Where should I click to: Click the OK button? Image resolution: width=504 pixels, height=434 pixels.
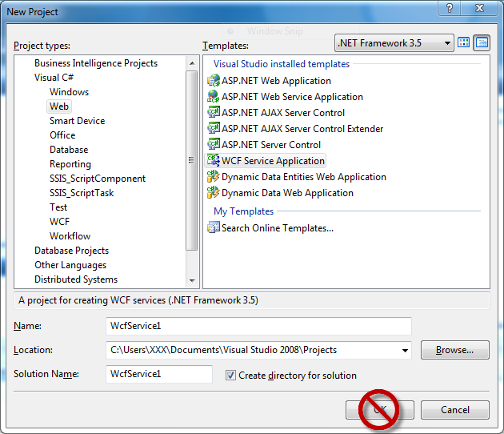(x=380, y=409)
